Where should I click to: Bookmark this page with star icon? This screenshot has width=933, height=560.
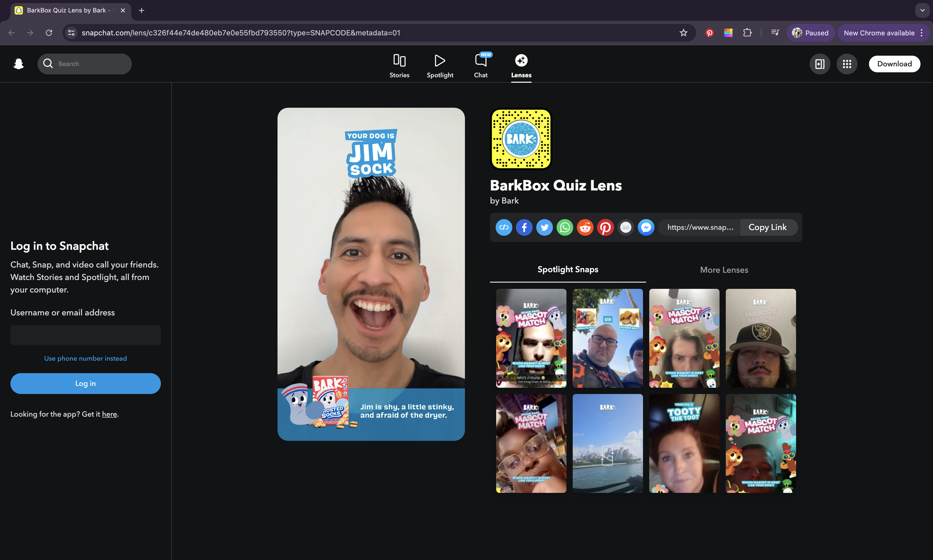pyautogui.click(x=683, y=33)
